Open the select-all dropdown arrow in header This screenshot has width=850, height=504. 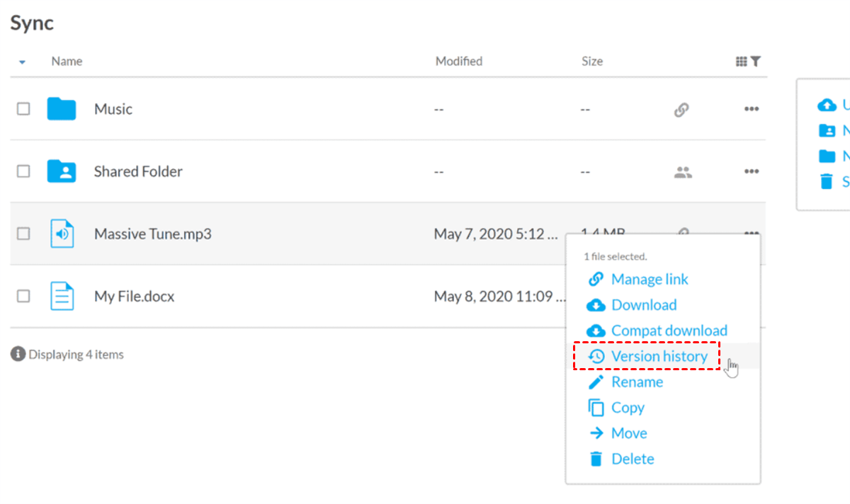22,62
